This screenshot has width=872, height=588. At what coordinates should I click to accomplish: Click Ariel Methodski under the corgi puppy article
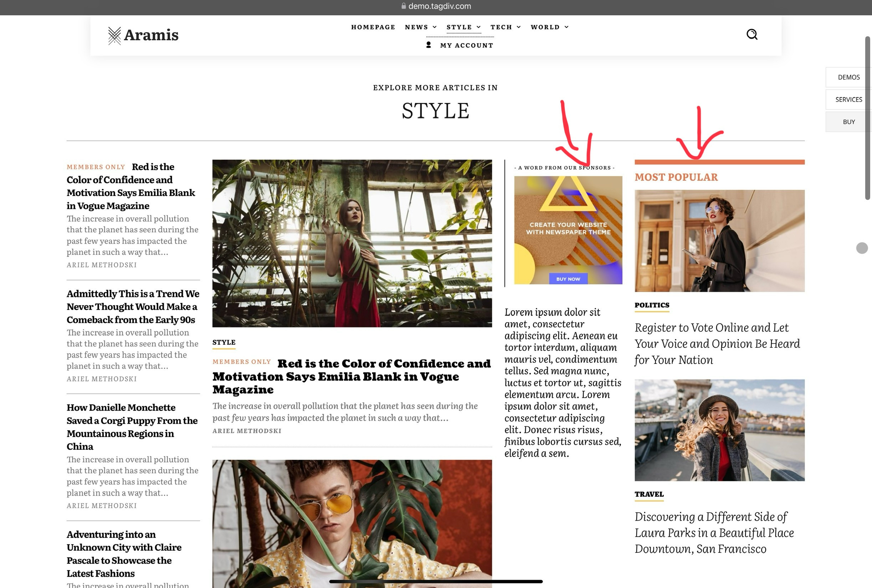102,505
